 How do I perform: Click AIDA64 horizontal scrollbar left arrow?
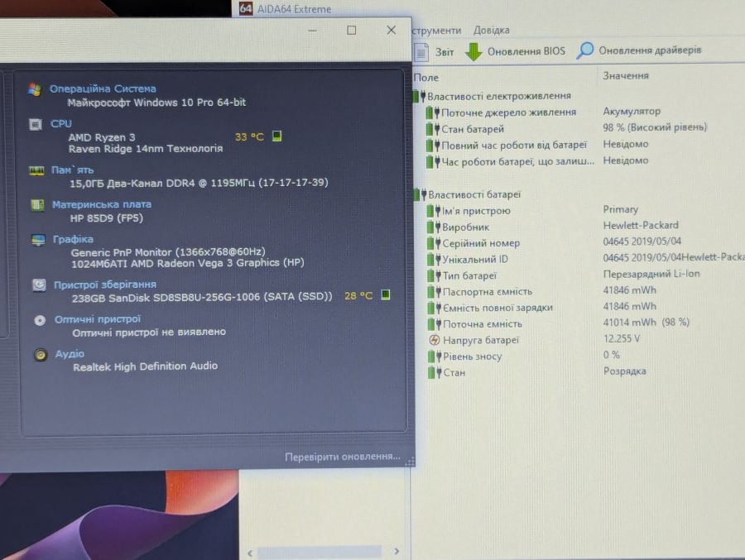[250, 553]
